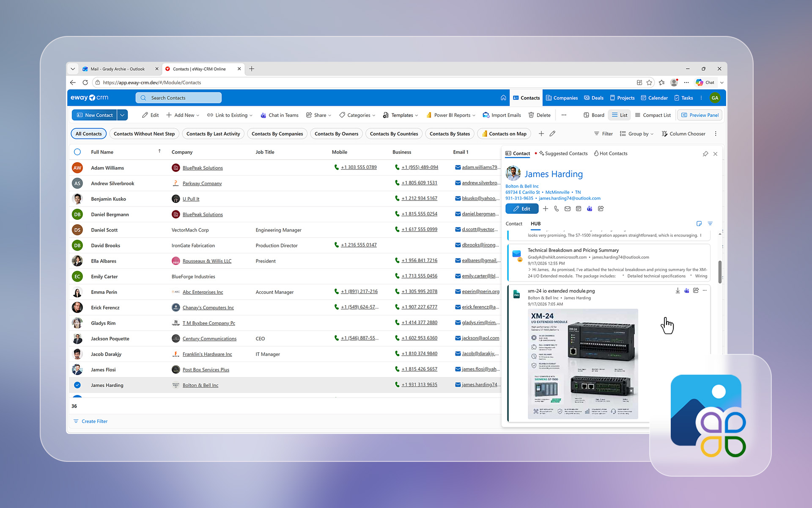Click the HUB filter lines icon
The height and width of the screenshot is (508, 812).
point(710,224)
